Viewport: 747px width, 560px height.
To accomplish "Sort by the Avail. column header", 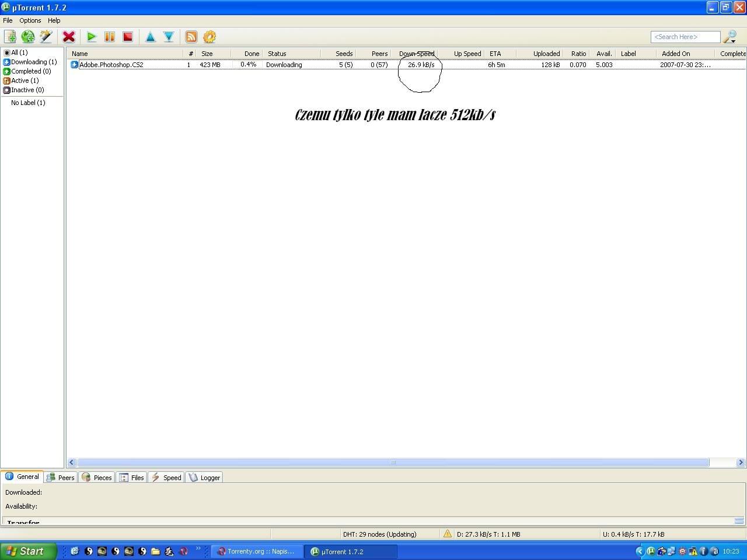I will 602,54.
